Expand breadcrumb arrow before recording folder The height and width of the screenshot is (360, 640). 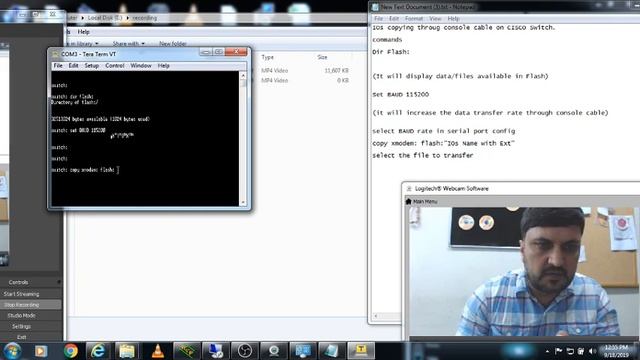click(127, 18)
